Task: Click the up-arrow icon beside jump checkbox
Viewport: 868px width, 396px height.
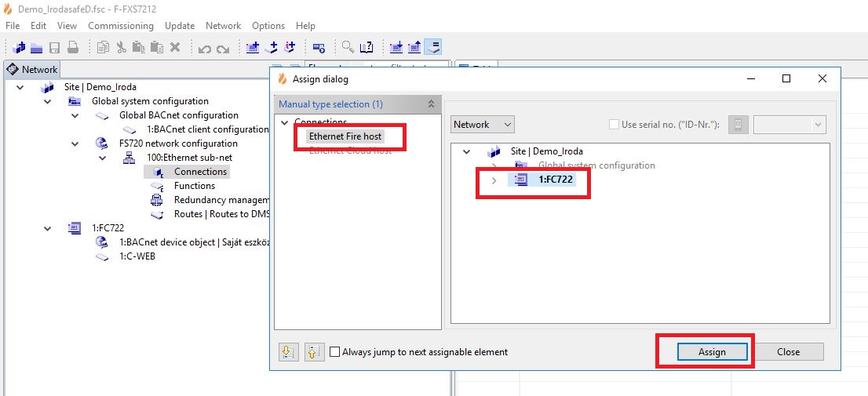Action: (x=313, y=352)
